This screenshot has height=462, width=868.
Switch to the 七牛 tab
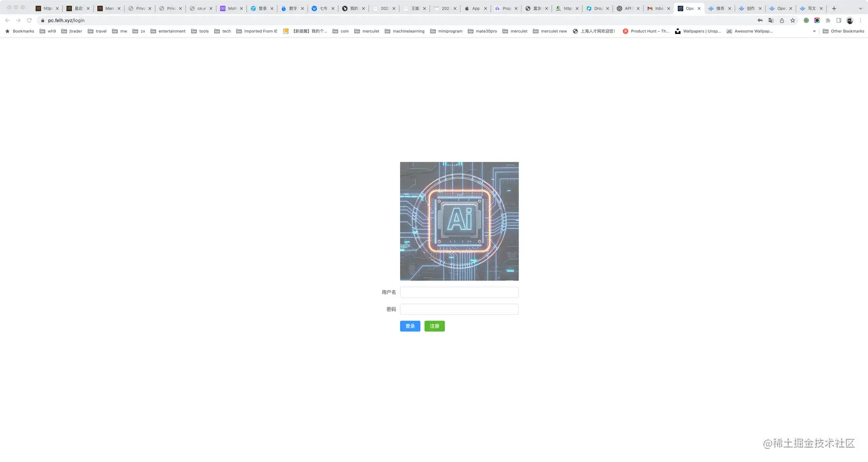pyautogui.click(x=323, y=8)
